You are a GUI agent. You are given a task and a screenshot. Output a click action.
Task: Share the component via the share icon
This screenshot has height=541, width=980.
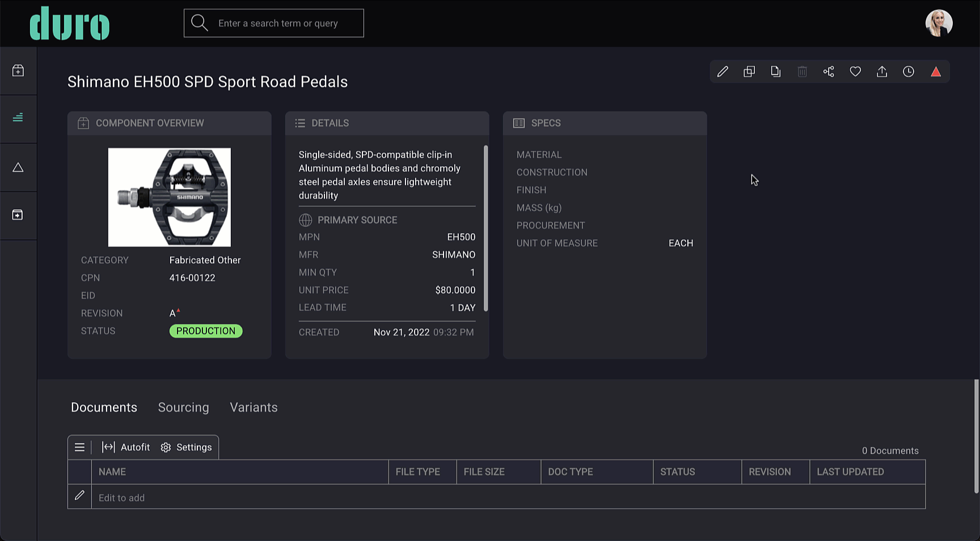pyautogui.click(x=828, y=71)
